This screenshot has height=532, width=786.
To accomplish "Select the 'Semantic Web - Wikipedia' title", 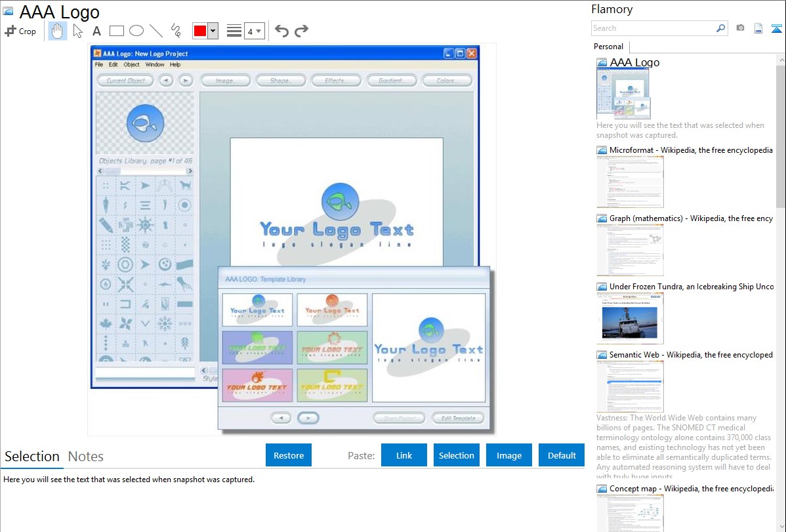I will pos(692,355).
